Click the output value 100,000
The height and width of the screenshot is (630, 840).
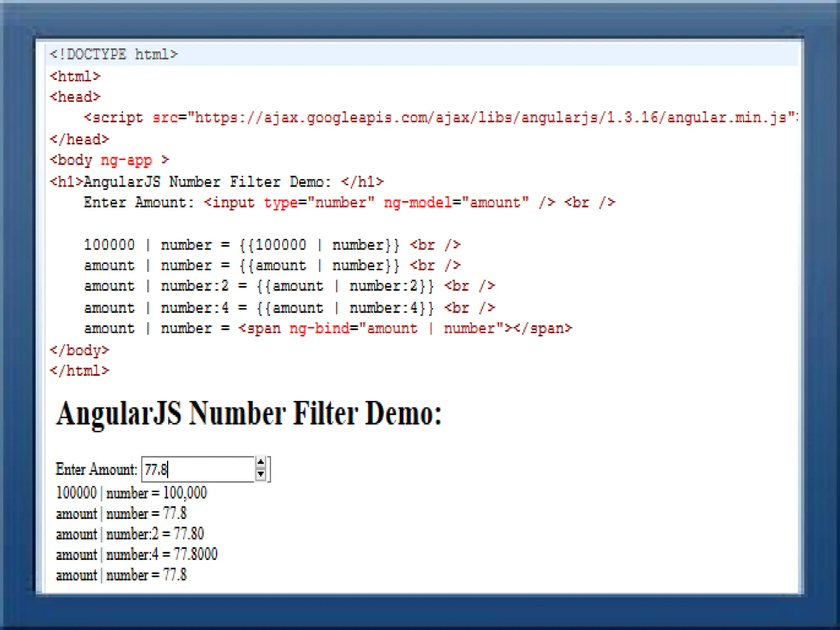point(185,493)
